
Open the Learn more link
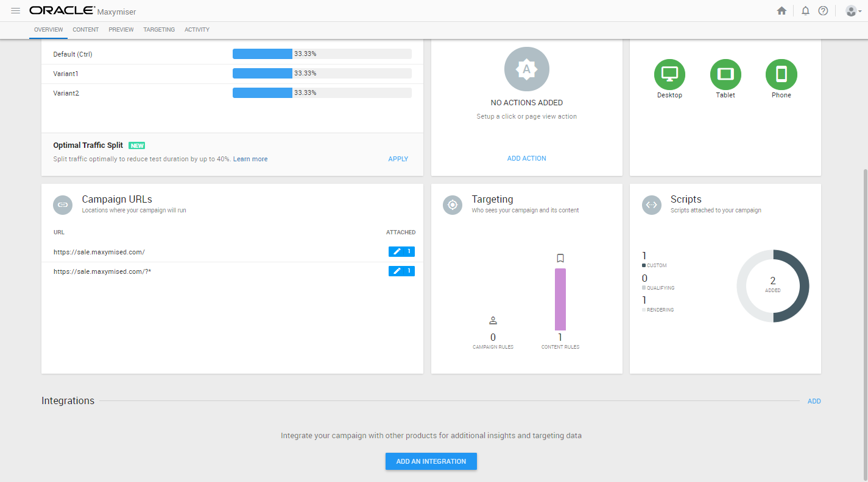click(x=250, y=159)
